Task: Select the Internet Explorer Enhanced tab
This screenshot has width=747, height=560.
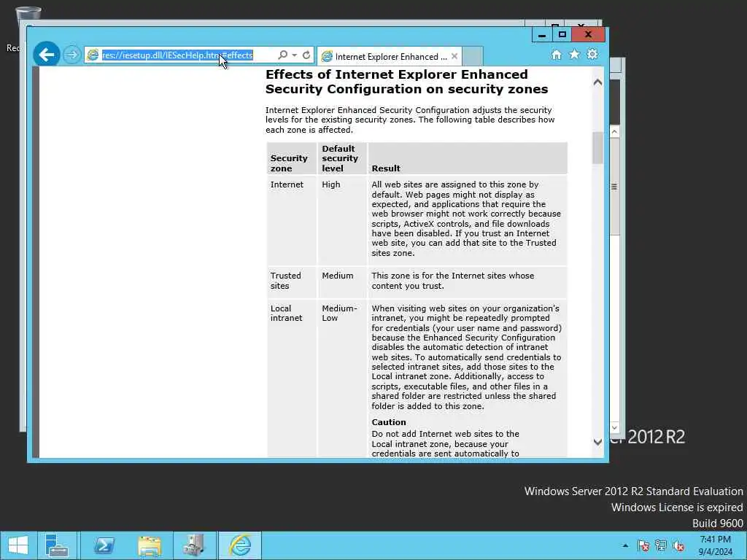Action: click(390, 57)
